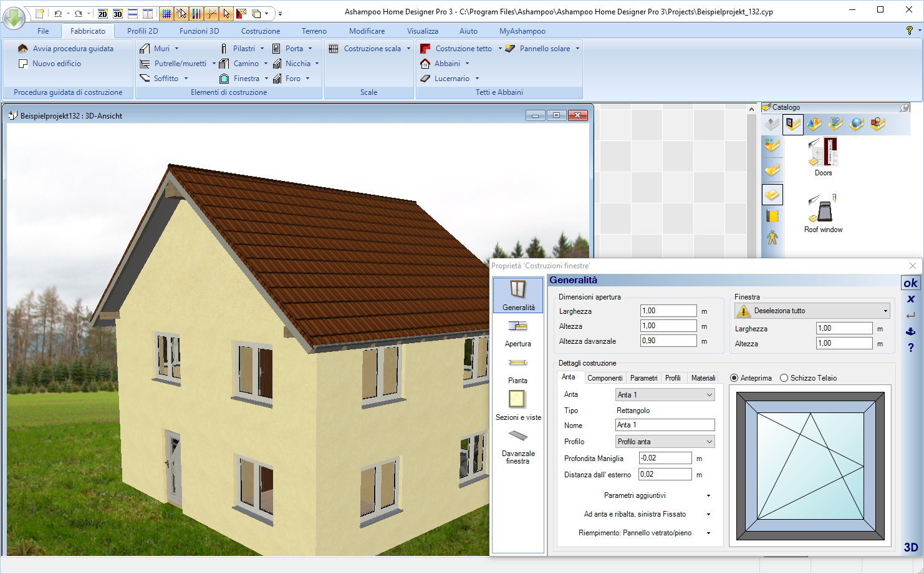Click the Altezza davanzale input field
The width and height of the screenshot is (924, 574).
(668, 341)
